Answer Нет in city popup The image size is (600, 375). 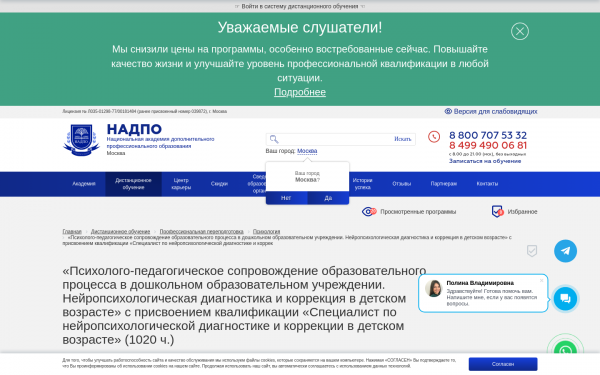tap(286, 198)
